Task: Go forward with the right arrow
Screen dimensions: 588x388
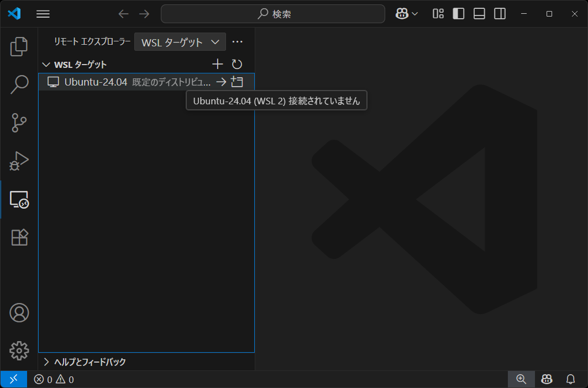Action: (144, 14)
